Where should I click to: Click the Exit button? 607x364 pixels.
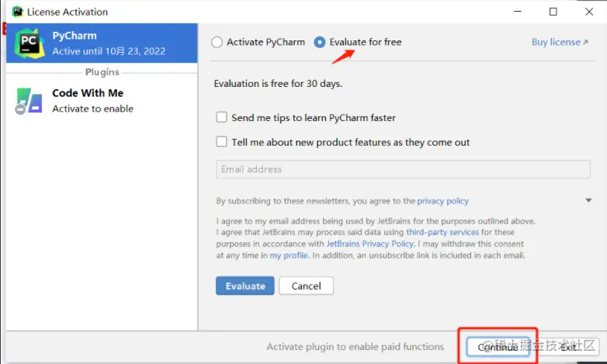568,347
